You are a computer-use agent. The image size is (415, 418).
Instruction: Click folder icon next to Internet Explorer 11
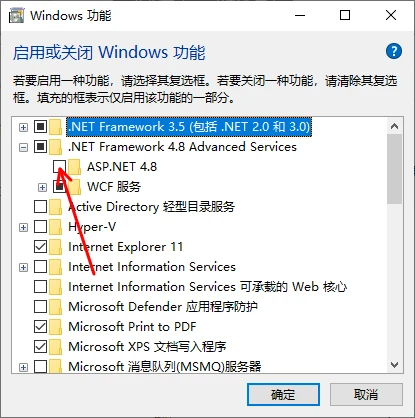(55, 247)
